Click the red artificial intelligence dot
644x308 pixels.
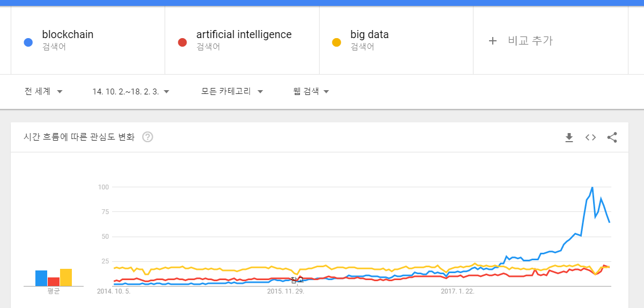tap(182, 42)
